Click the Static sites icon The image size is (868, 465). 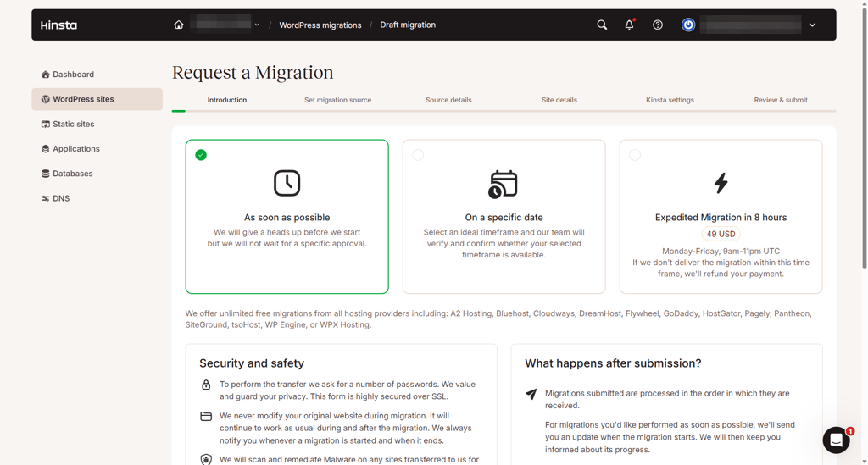click(x=46, y=124)
